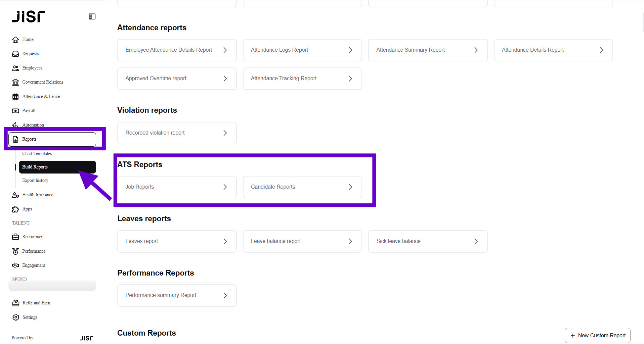Click the New Custom Report button
This screenshot has height=344, width=644.
pos(597,335)
